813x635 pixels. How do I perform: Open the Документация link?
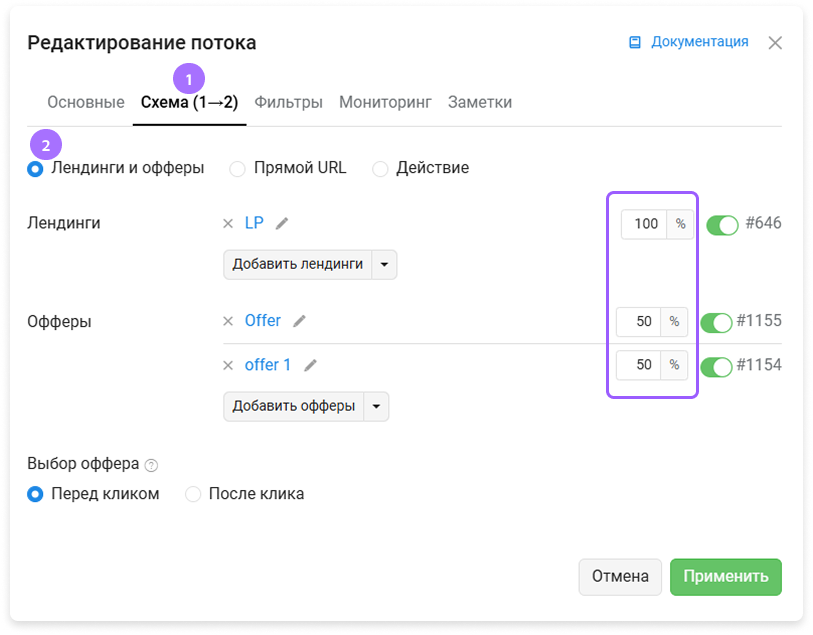(699, 41)
